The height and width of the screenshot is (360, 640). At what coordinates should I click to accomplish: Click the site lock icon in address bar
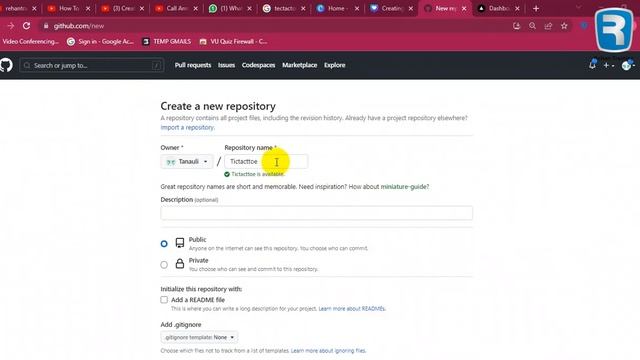coord(46,26)
